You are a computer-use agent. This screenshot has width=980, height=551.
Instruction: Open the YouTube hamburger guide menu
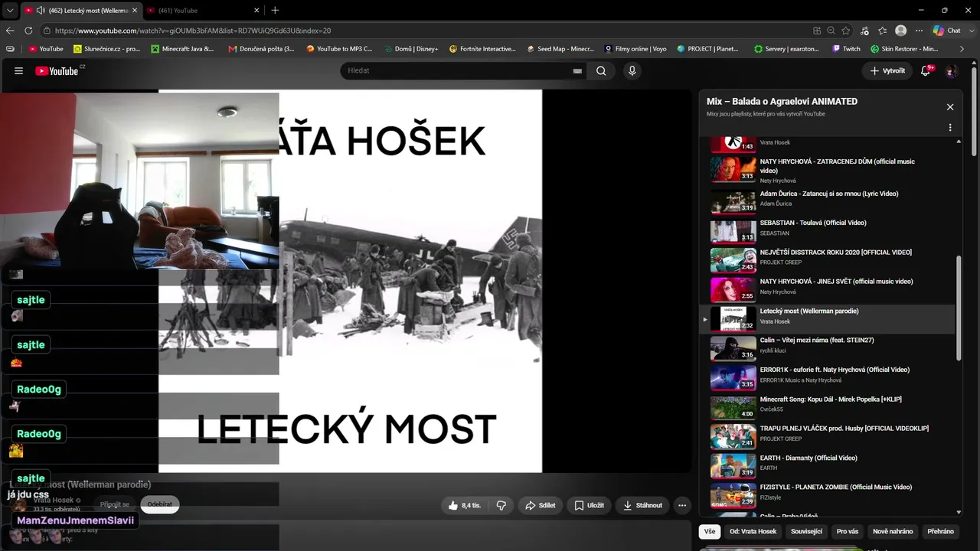pyautogui.click(x=18, y=71)
